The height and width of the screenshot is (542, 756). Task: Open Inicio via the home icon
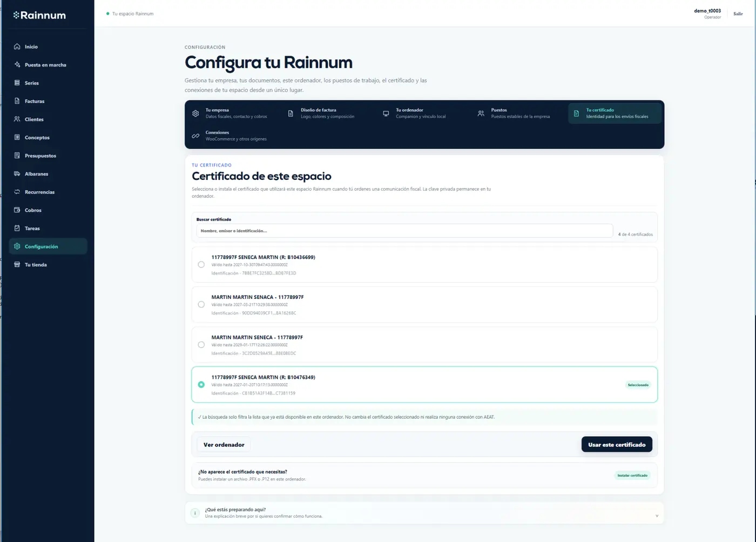pyautogui.click(x=17, y=46)
